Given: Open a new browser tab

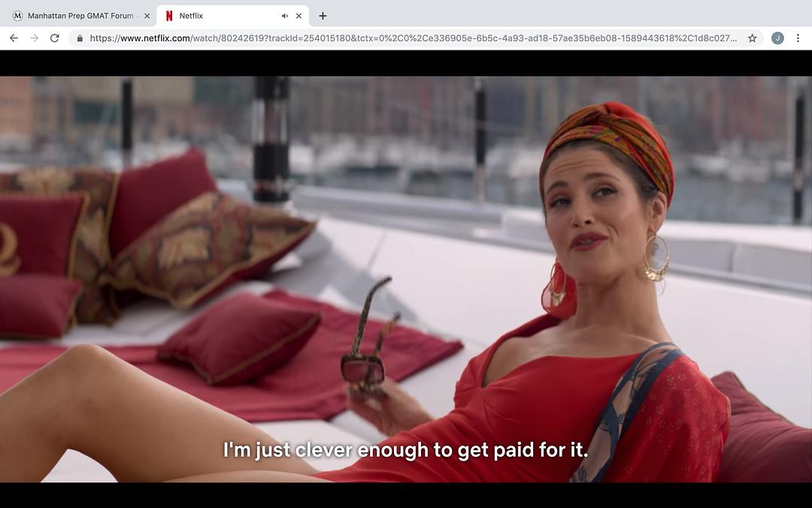Looking at the screenshot, I should tap(323, 16).
